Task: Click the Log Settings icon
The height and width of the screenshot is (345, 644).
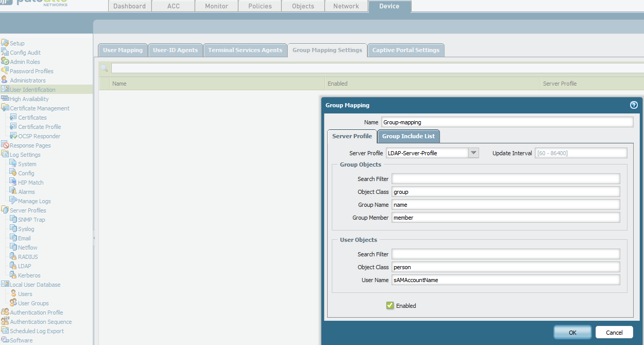Action: [x=5, y=154]
